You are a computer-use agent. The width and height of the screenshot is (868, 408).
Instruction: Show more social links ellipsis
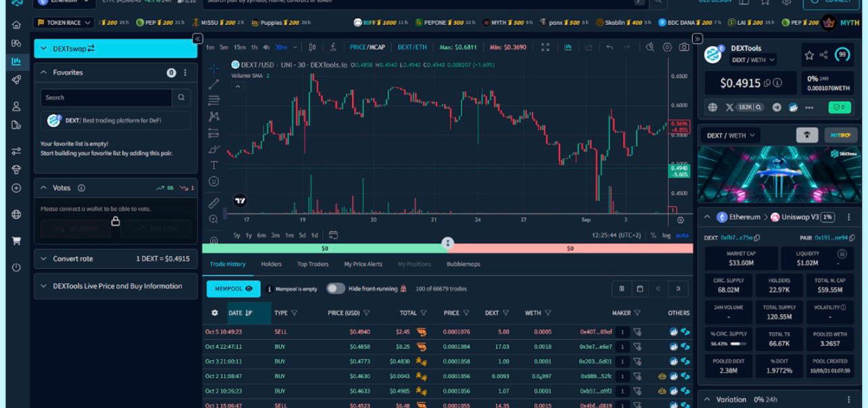[810, 107]
